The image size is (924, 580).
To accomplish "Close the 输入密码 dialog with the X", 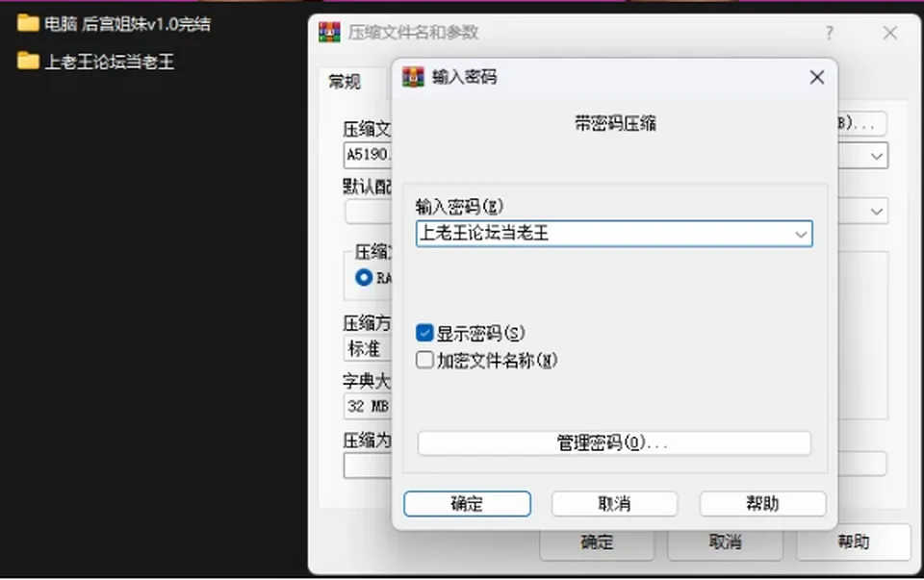I will [x=817, y=77].
